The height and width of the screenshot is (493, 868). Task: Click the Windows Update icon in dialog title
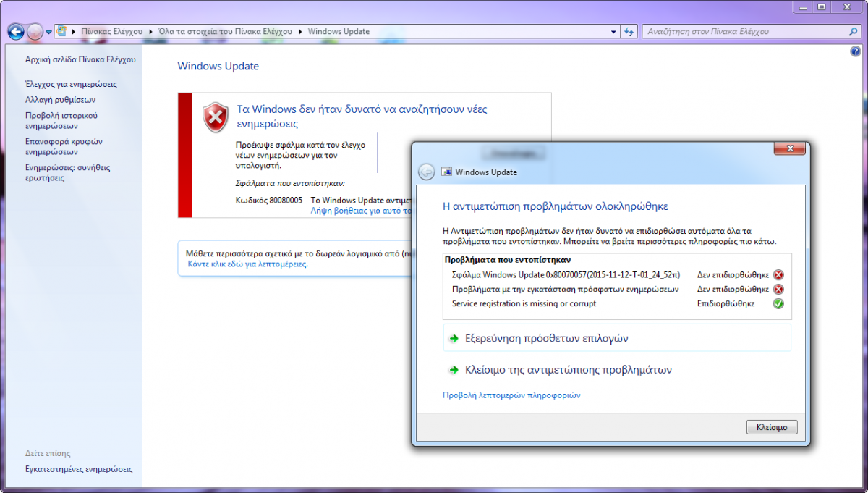447,172
